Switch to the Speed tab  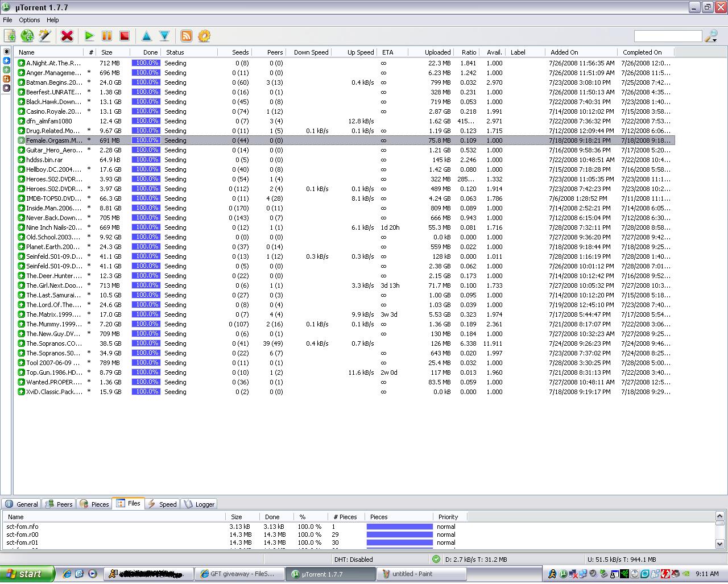point(162,504)
